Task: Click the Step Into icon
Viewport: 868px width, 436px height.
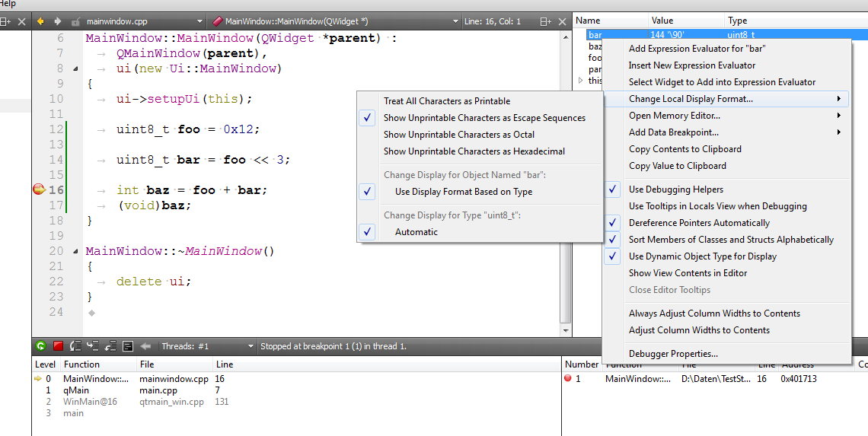Action: [x=93, y=346]
